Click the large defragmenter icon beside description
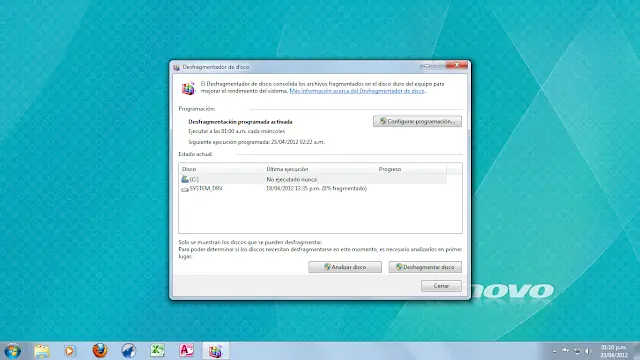The width and height of the screenshot is (640, 360). pyautogui.click(x=188, y=88)
